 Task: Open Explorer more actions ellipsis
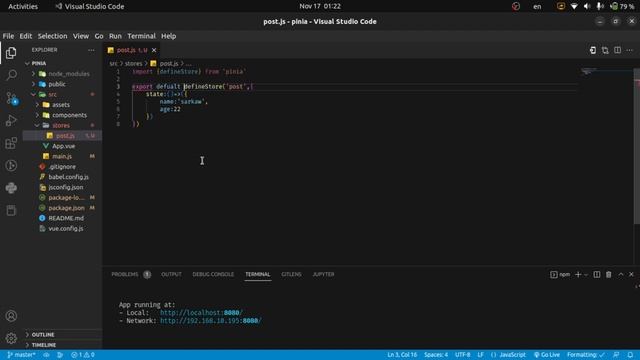[x=91, y=50]
